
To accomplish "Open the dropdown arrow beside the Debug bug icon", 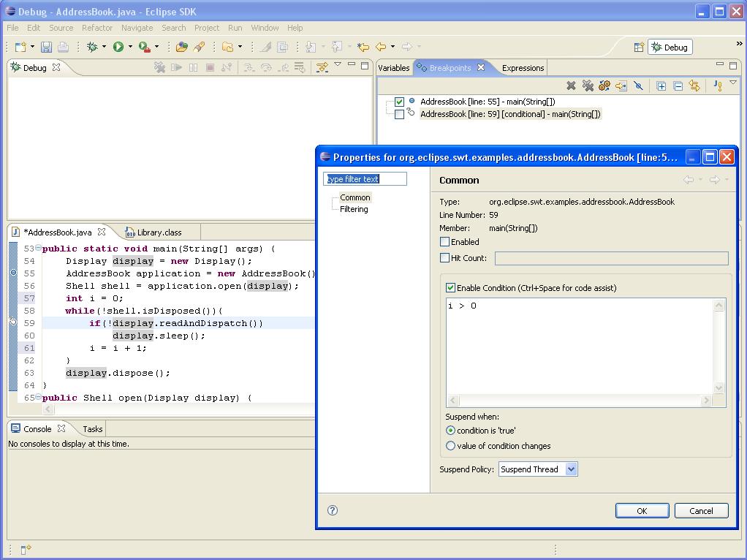I will (x=104, y=47).
